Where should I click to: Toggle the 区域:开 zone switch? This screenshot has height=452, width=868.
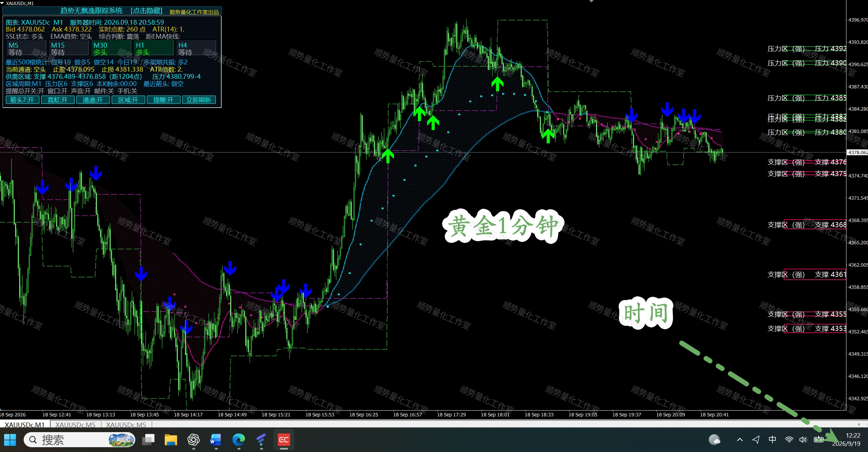[x=128, y=100]
